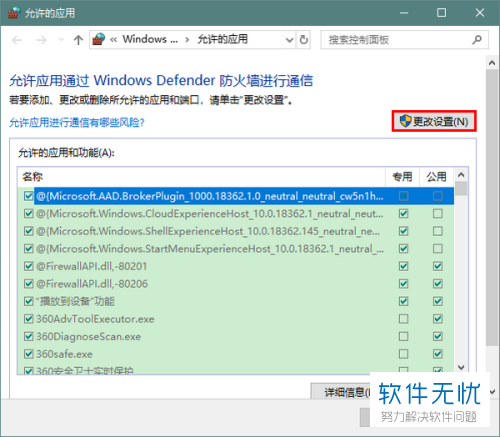
Task: Click the Windows breadcrumb segment
Action: tap(150, 39)
